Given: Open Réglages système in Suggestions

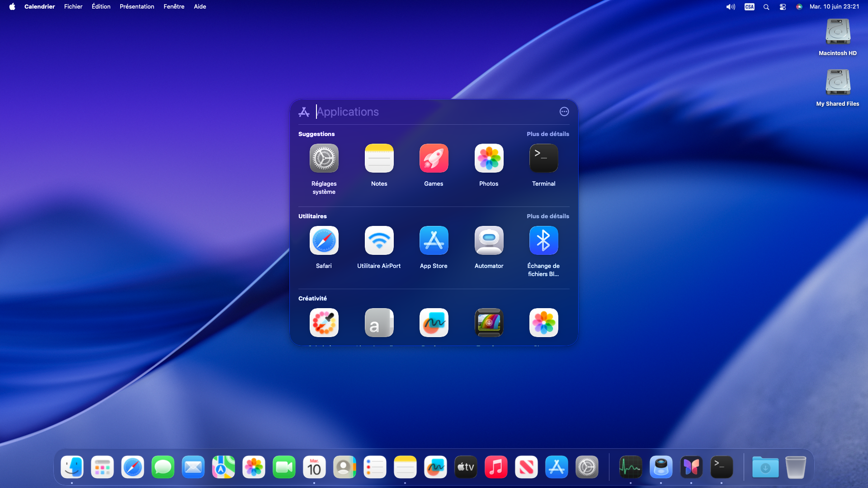Looking at the screenshot, I should 324,159.
